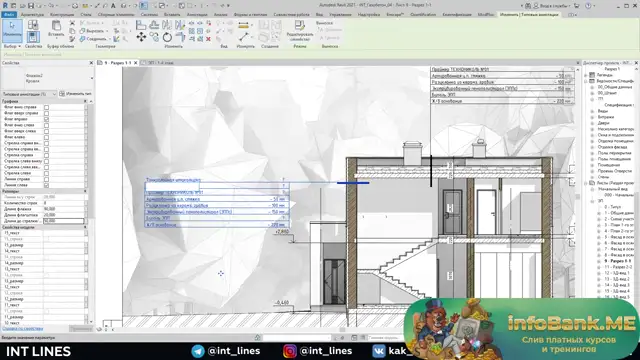This screenshot has width=640, height=360.
Task: Open the annotation type filter dropdown
Action: (29, 94)
